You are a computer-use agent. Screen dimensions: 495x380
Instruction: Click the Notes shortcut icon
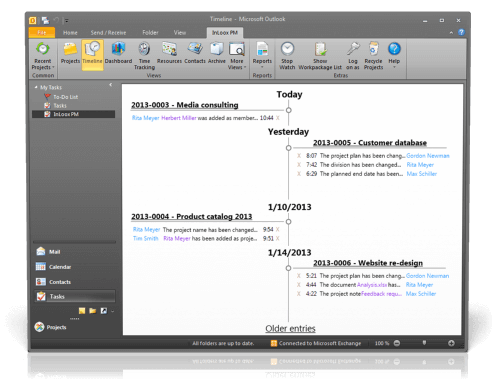point(82,311)
